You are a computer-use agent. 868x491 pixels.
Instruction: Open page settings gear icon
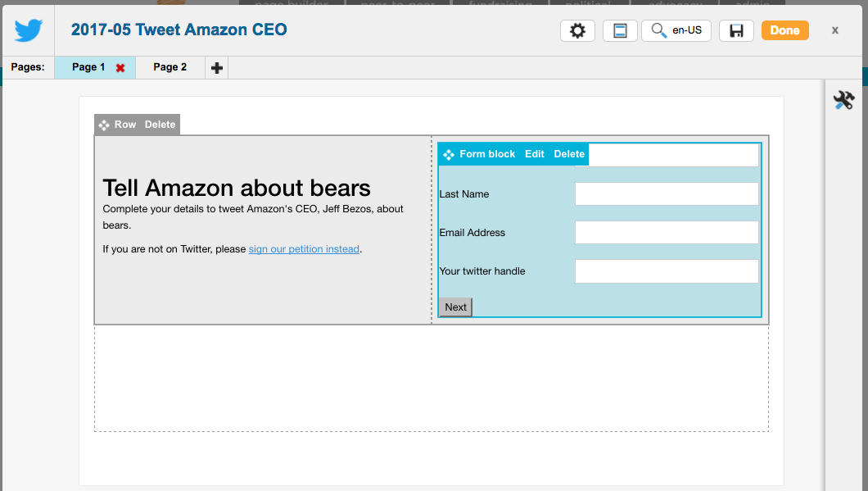577,30
